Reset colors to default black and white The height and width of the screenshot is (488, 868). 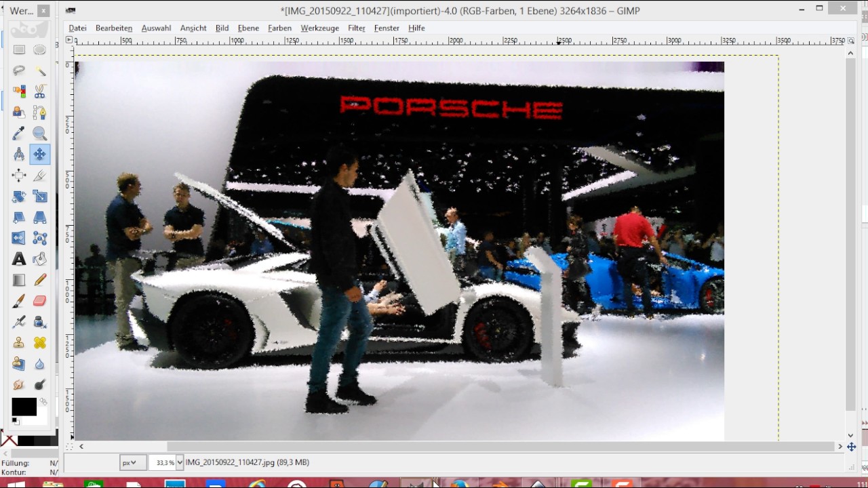15,421
